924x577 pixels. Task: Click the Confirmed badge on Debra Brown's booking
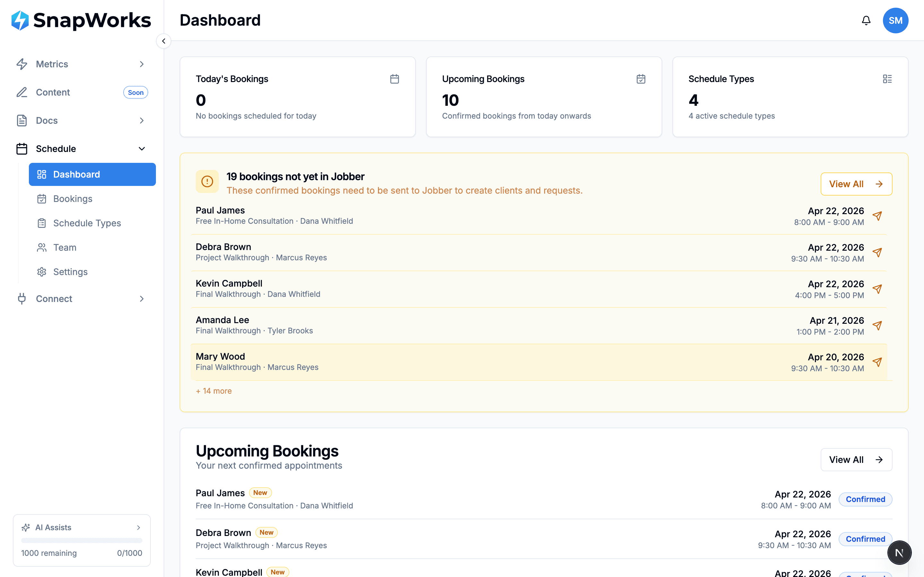click(x=865, y=539)
